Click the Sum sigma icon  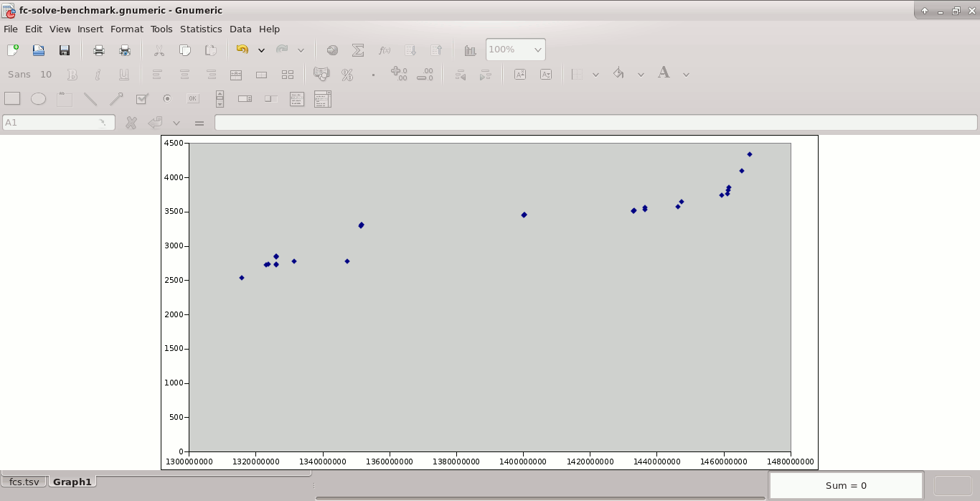tap(358, 50)
